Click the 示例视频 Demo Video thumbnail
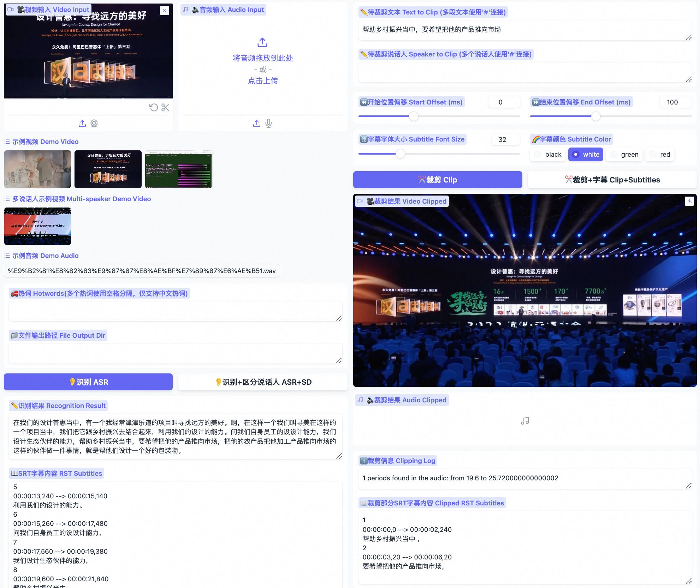 [38, 169]
